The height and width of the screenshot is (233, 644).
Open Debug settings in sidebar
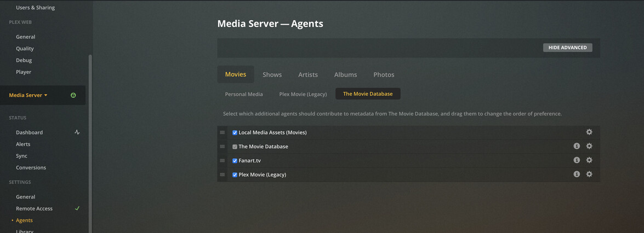click(24, 60)
